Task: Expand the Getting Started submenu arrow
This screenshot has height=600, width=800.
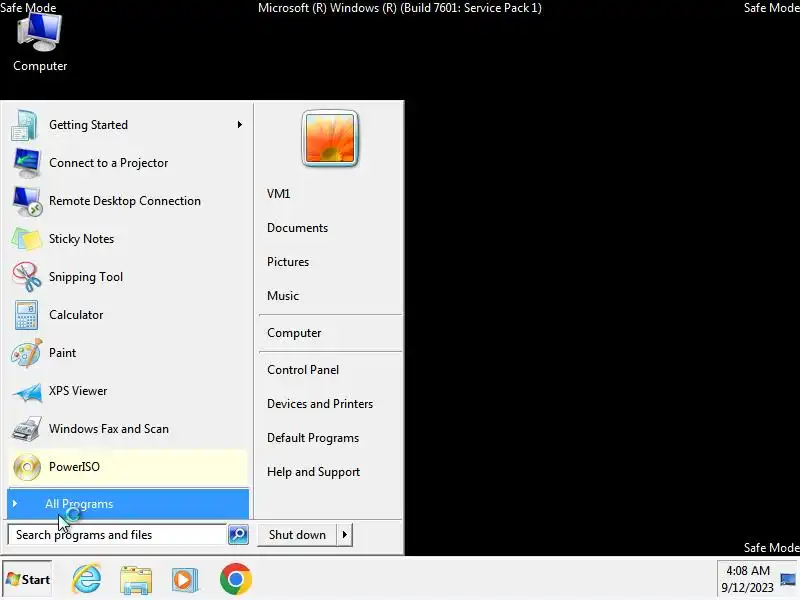Action: [239, 124]
